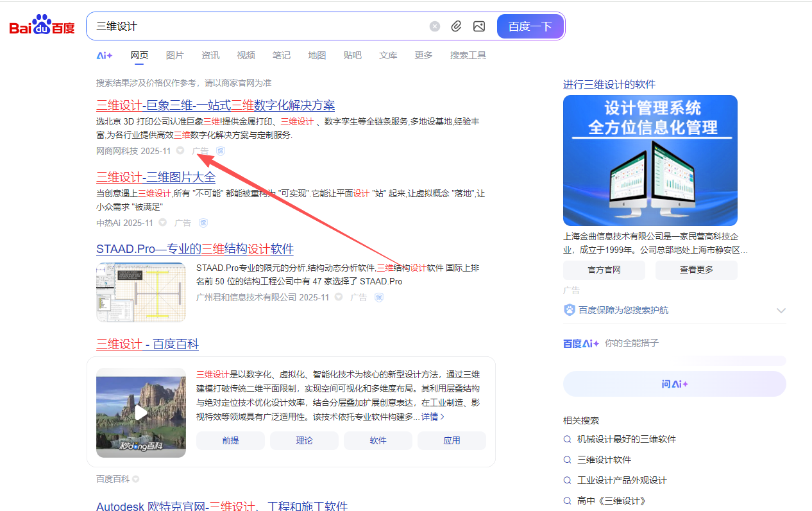Open image search via picture icon
This screenshot has width=812, height=511.
coord(478,26)
